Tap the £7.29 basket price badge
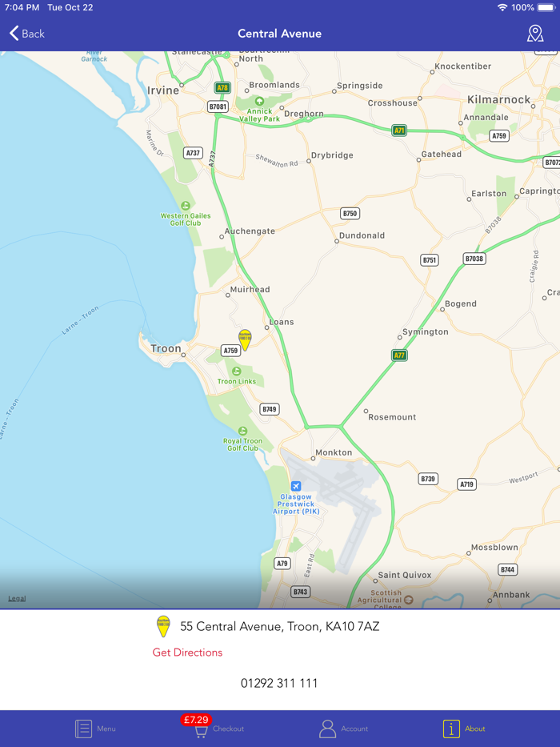The width and height of the screenshot is (560, 747). (x=196, y=719)
